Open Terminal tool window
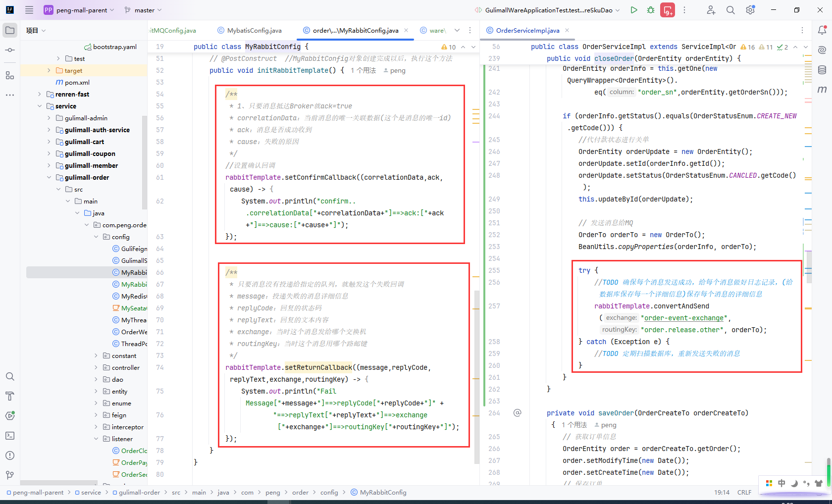The width and height of the screenshot is (832, 504). click(10, 436)
